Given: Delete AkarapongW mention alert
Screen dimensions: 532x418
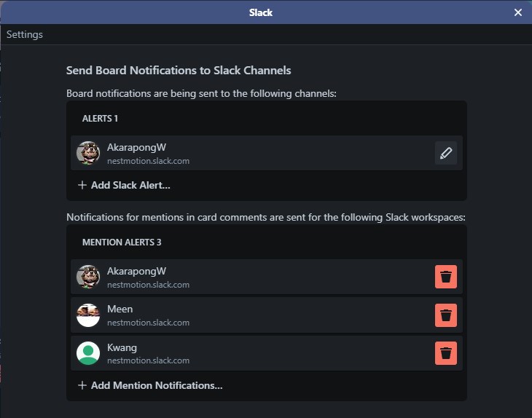Looking at the screenshot, I should tap(446, 277).
